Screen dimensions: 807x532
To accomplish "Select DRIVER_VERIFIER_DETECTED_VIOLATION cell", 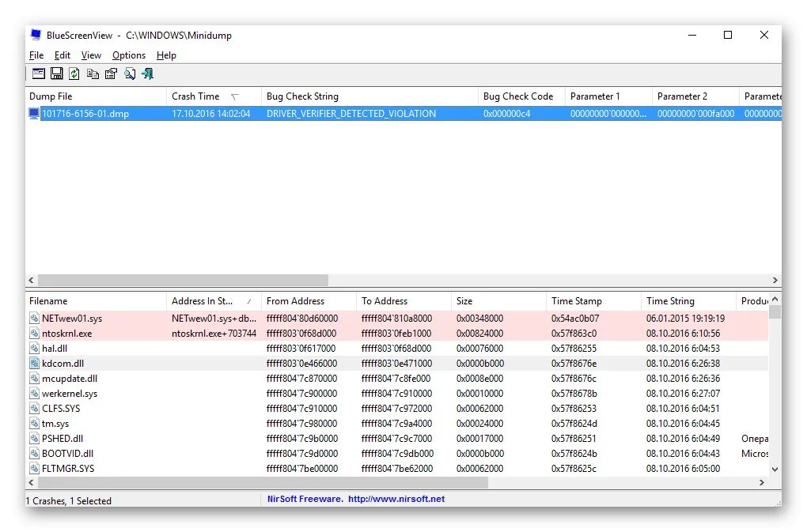I will pos(351,114).
